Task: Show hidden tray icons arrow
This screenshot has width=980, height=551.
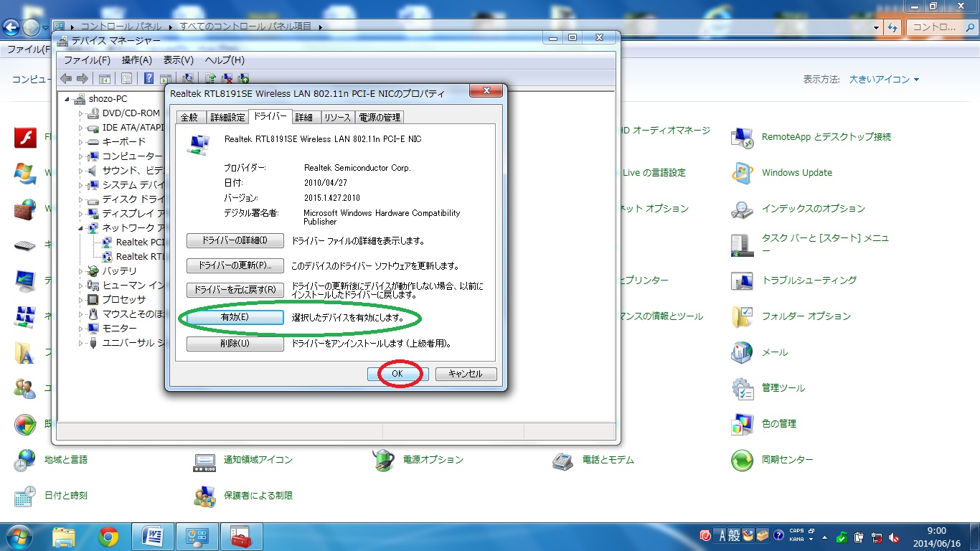Action: pyautogui.click(x=825, y=537)
